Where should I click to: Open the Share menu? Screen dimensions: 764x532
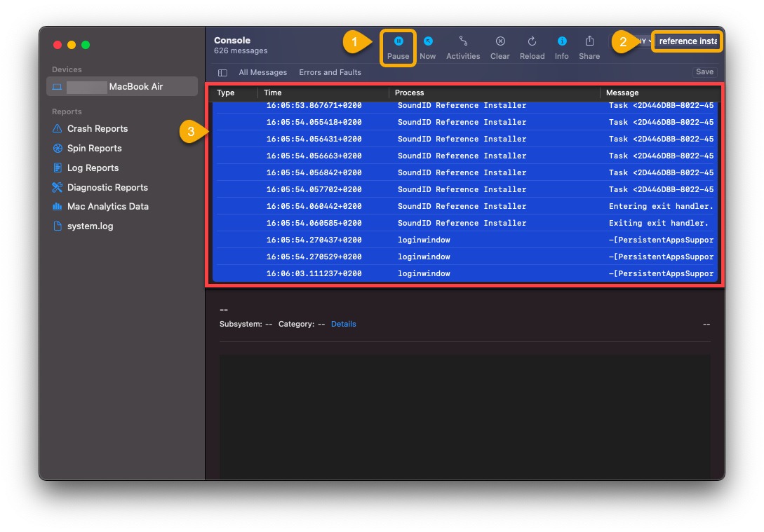tap(589, 48)
